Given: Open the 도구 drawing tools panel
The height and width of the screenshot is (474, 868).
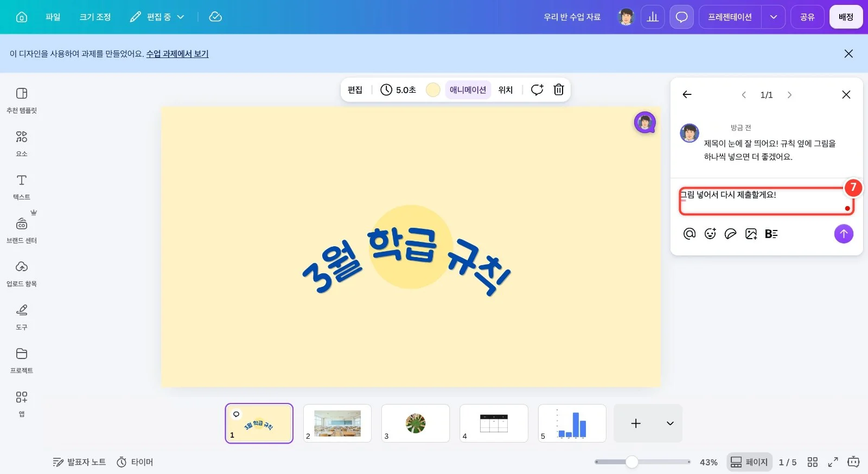Looking at the screenshot, I should click(22, 317).
